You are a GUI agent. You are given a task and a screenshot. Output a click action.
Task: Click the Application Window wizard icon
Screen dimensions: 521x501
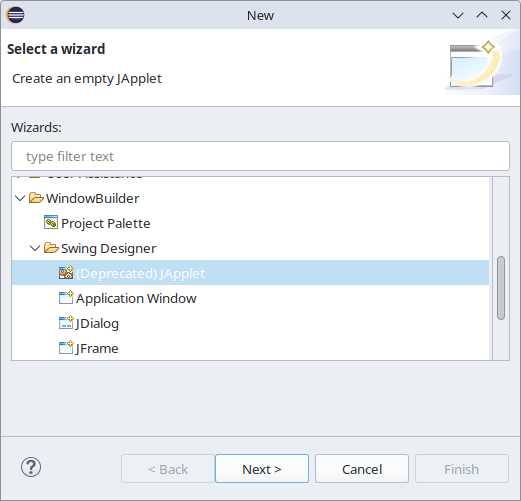66,297
